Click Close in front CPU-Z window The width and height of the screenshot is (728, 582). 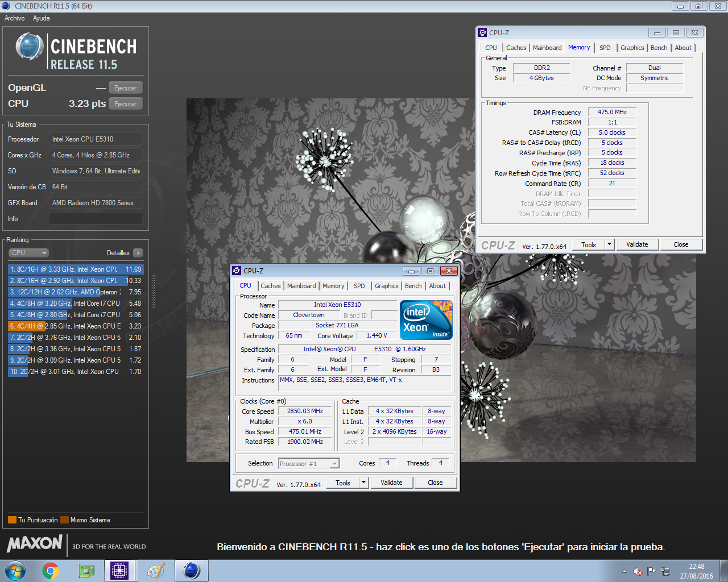[x=435, y=483]
